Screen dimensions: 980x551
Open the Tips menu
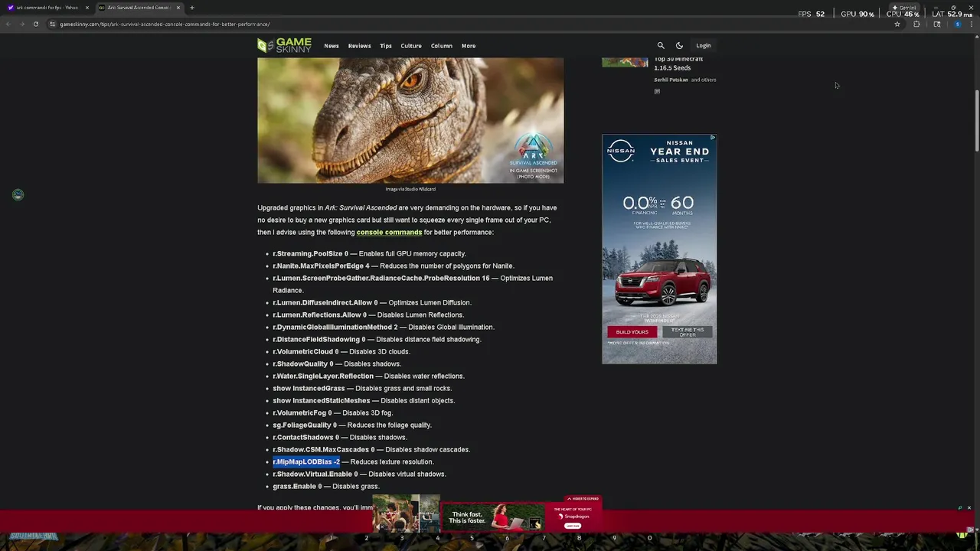[386, 46]
